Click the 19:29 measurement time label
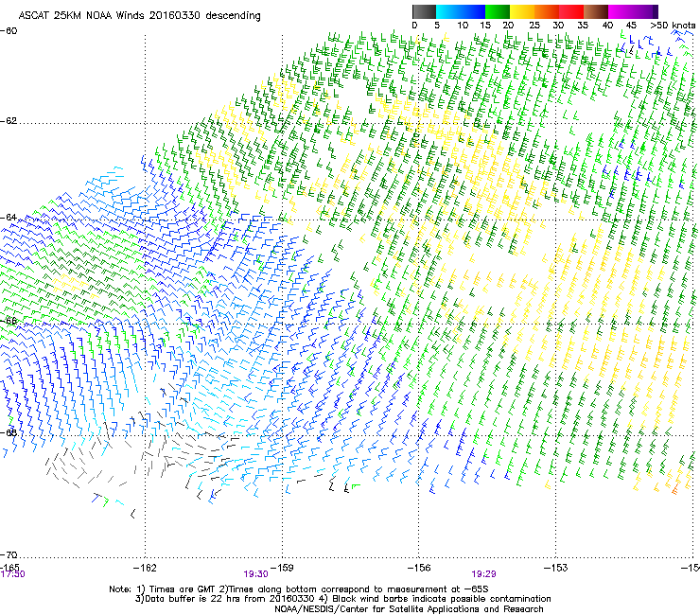The height and width of the screenshot is (615, 700). coord(484,574)
